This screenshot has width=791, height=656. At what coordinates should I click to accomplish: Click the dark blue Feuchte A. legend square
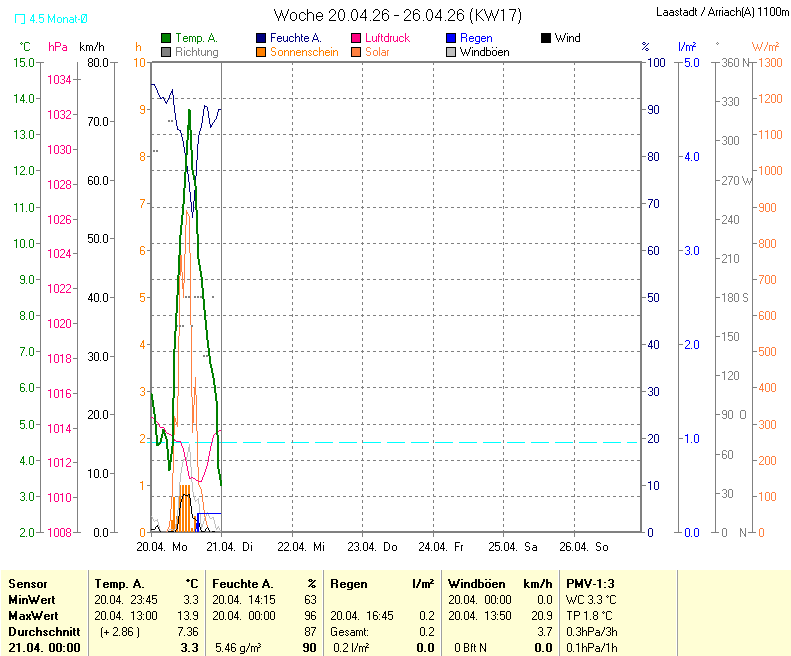[261, 38]
